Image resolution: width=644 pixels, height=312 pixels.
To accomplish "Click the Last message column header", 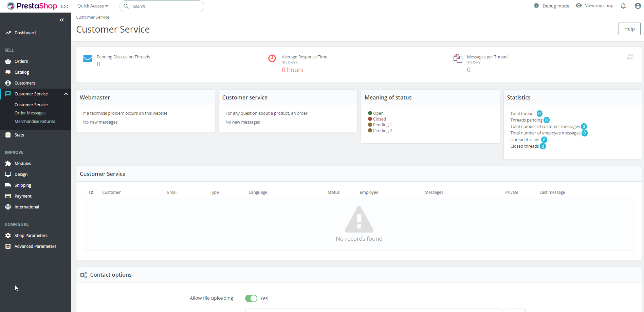I will 552,192.
